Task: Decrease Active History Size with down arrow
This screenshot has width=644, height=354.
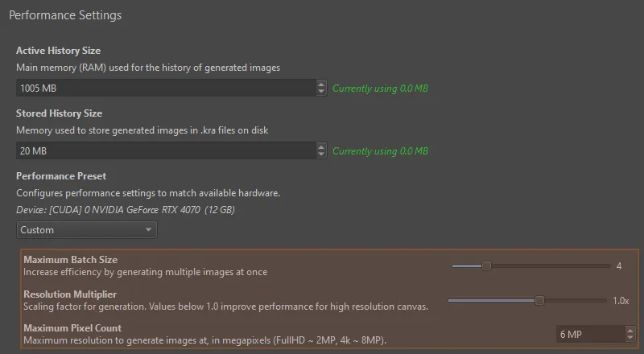Action: point(322,92)
